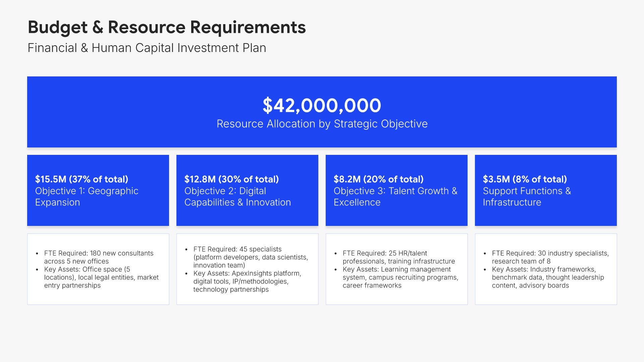Click the $15.5M (37% of total) heading
644x362 pixels.
(x=82, y=179)
